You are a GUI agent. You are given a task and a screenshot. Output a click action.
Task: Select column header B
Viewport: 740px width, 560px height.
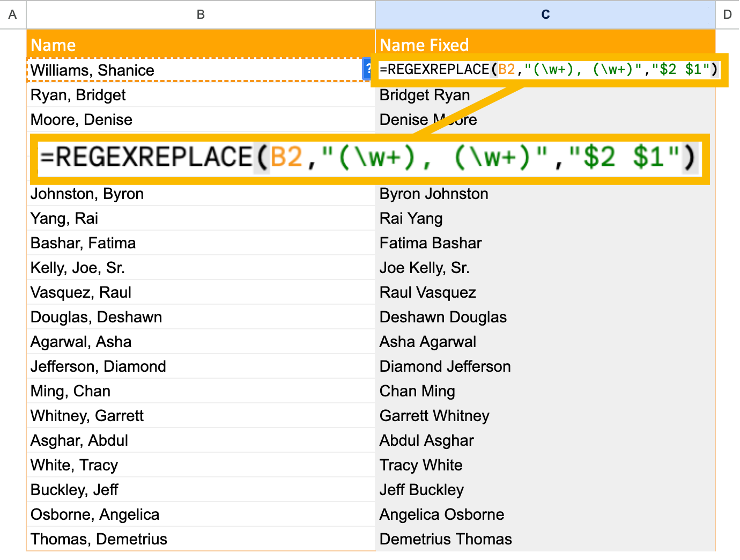tap(201, 14)
